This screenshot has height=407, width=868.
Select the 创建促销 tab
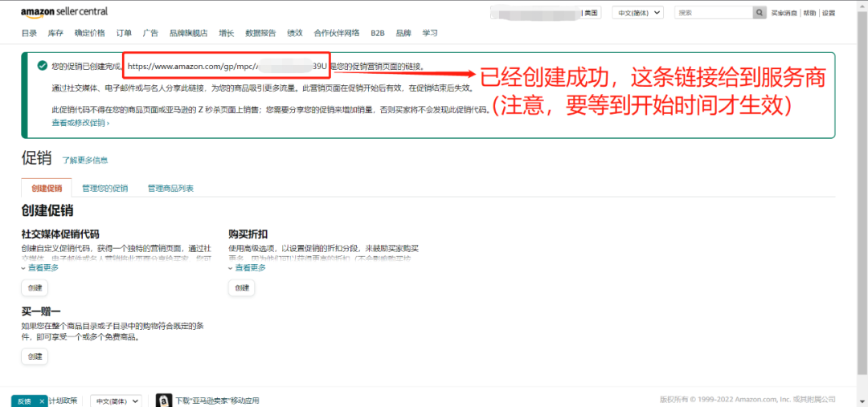(x=47, y=189)
